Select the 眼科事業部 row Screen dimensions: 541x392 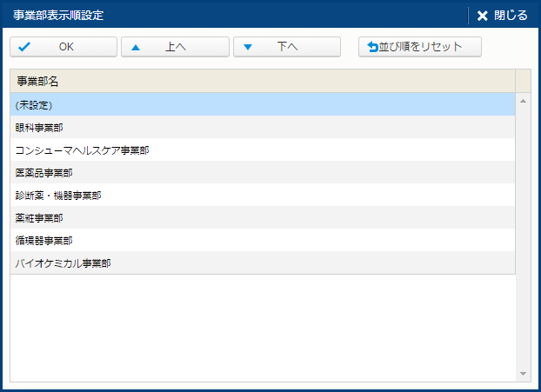[261, 128]
